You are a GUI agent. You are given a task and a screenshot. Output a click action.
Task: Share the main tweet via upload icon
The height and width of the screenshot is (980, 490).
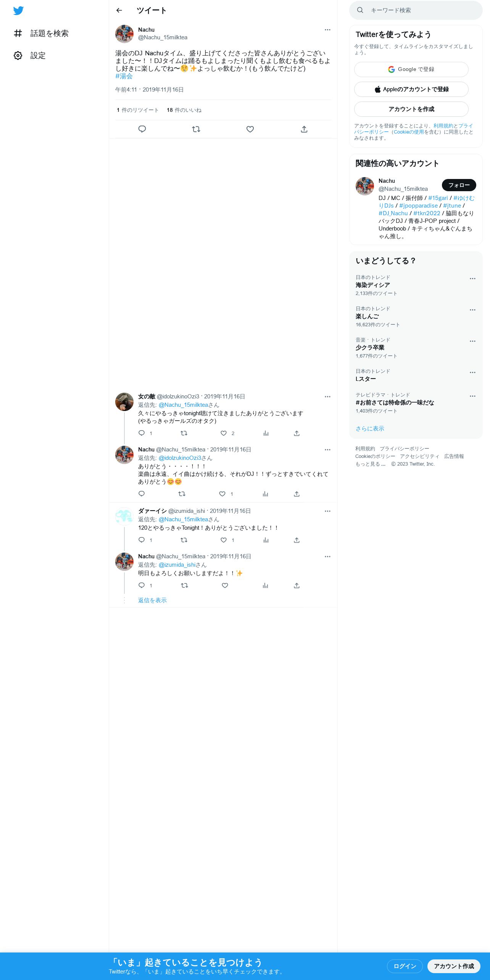304,129
